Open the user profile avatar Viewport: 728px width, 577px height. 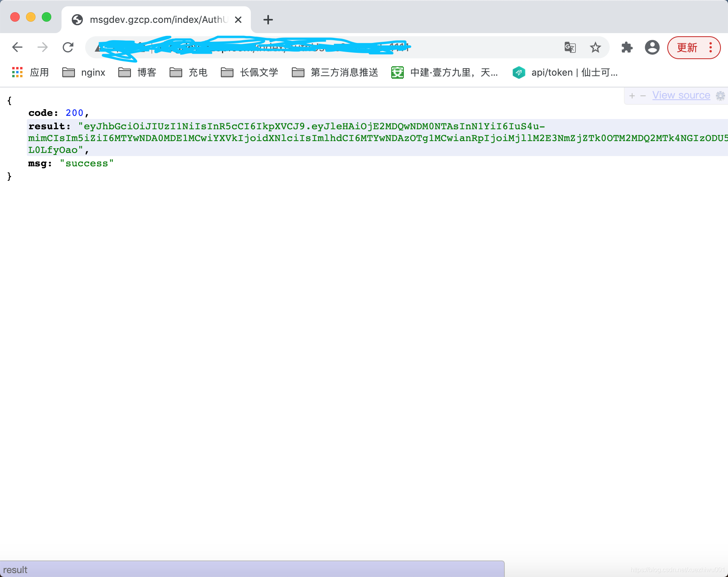click(652, 47)
